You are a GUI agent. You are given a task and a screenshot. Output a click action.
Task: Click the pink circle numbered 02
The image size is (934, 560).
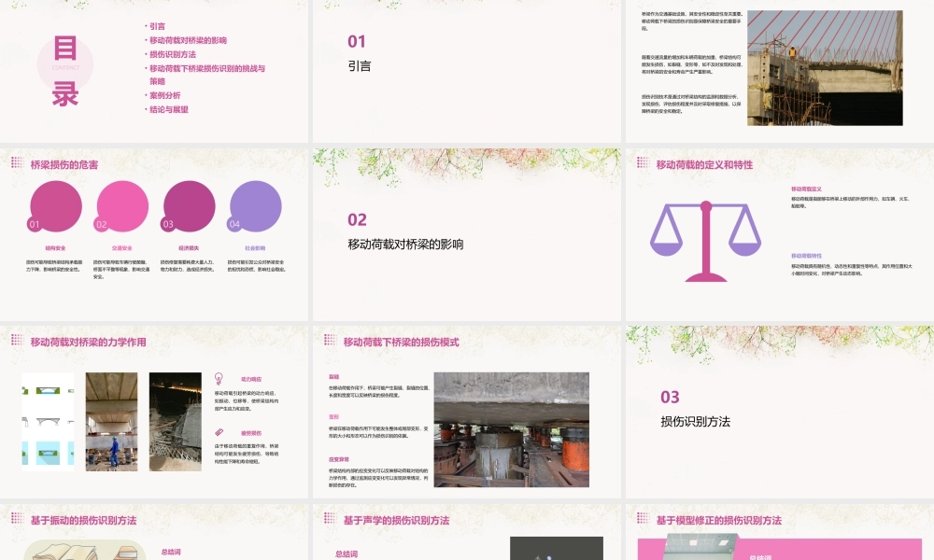[122, 206]
